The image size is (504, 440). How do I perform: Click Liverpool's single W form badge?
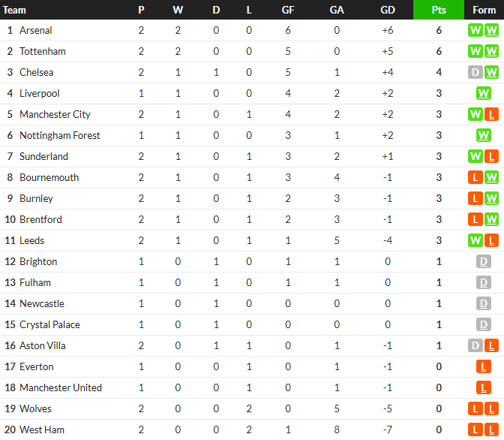coord(484,93)
